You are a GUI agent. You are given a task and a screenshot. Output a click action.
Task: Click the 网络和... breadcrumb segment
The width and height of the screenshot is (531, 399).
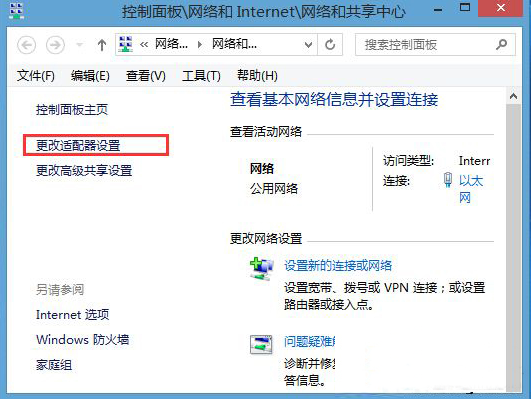[x=234, y=44]
